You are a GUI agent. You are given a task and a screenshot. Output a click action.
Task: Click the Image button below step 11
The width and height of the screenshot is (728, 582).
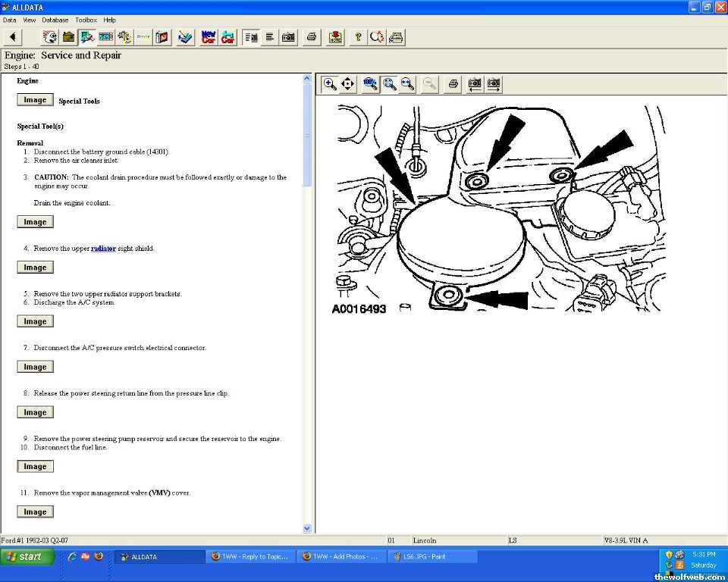[35, 512]
